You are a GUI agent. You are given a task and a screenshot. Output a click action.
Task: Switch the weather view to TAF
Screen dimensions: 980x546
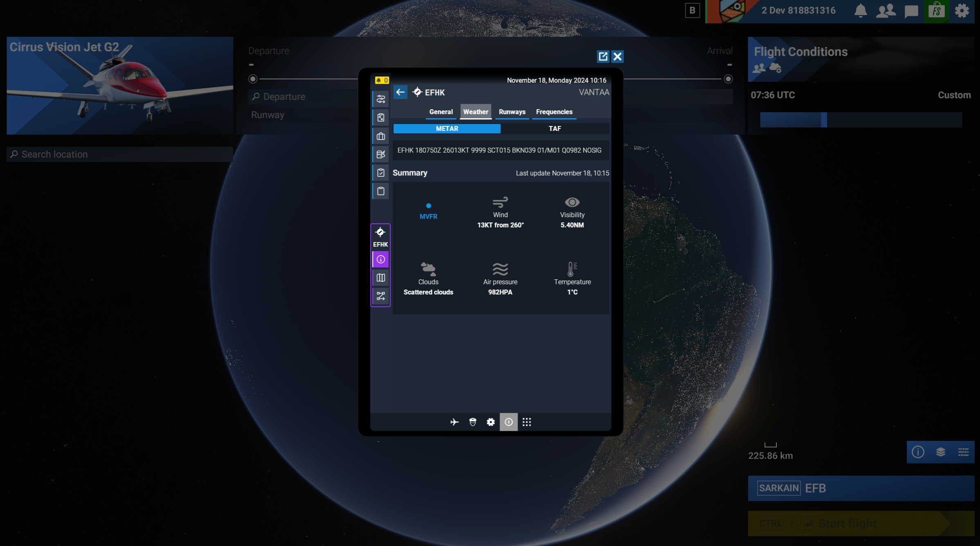555,128
